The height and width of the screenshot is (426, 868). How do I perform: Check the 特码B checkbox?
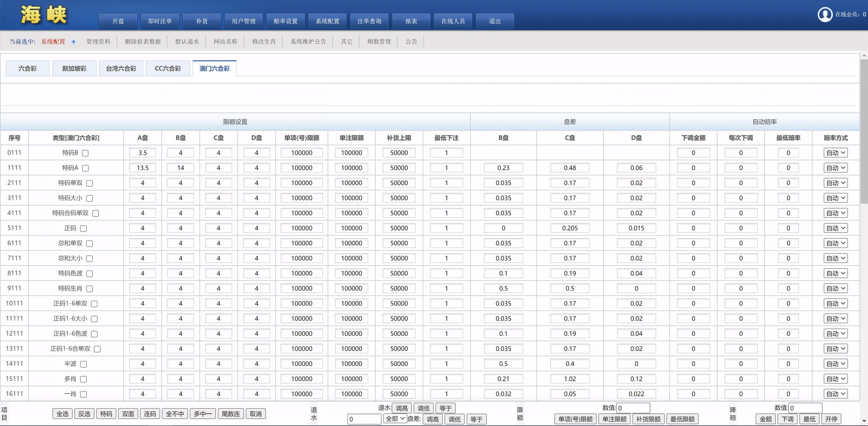point(85,153)
